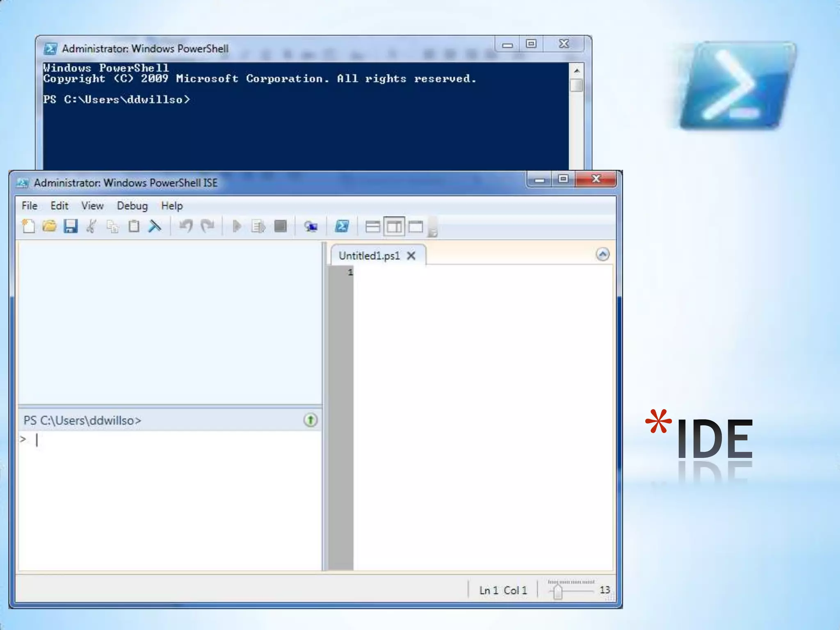This screenshot has height=630, width=840.
Task: Show script pane maximized layout
Action: coord(416,226)
